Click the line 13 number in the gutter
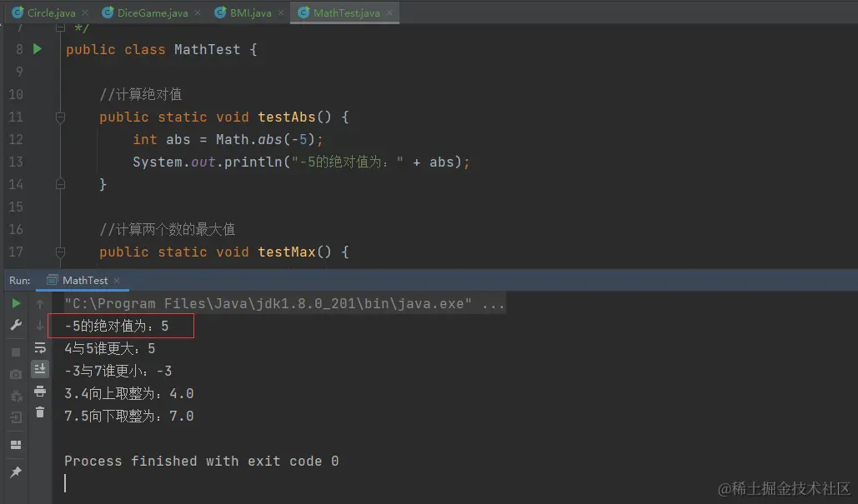 (x=16, y=162)
